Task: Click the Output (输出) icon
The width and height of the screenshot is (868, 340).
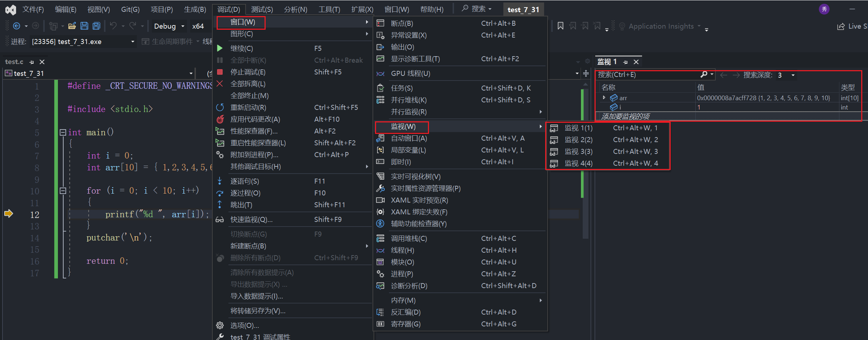Action: pos(380,47)
